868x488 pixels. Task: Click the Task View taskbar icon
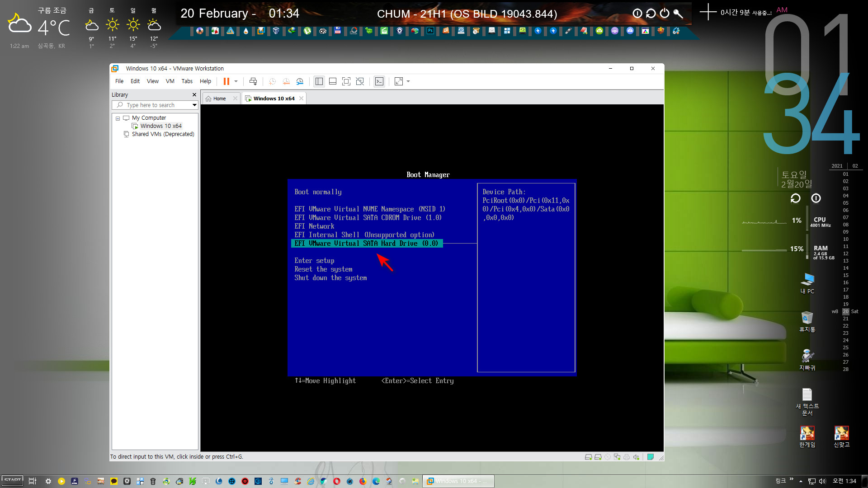tap(33, 481)
